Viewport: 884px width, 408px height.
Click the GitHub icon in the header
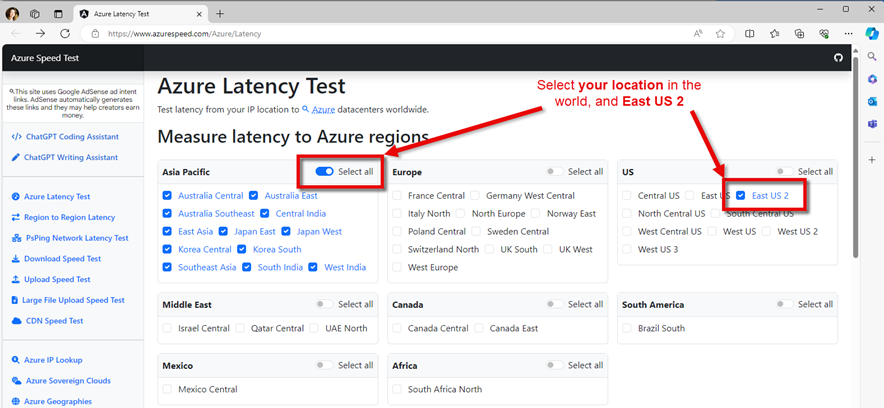pos(838,58)
